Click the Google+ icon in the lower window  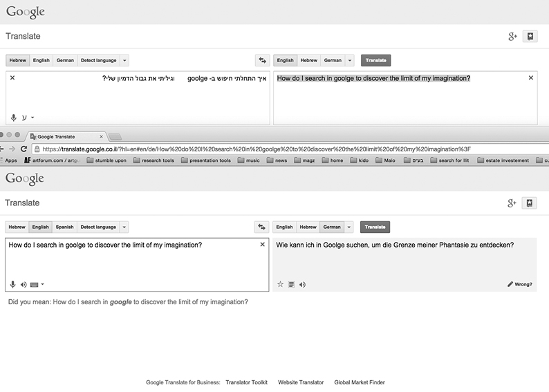pyautogui.click(x=512, y=203)
